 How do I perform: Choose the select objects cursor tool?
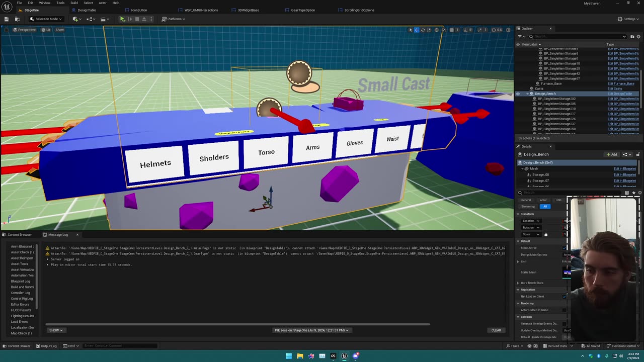(410, 30)
